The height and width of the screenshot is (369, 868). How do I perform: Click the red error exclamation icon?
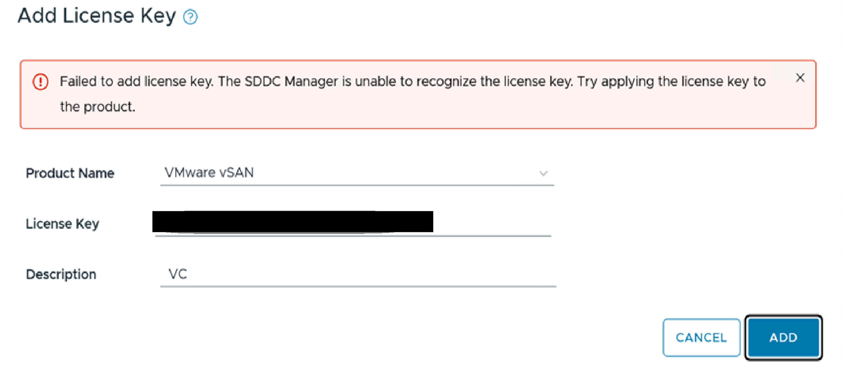40,82
